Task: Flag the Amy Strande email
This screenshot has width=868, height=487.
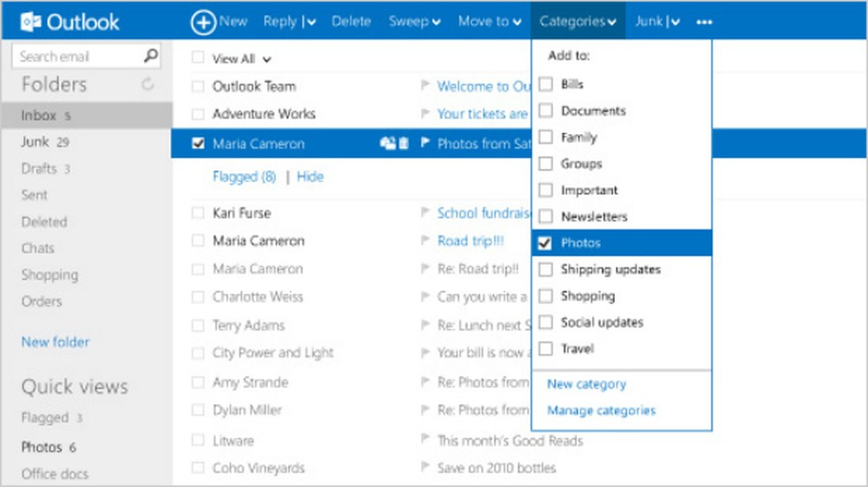Action: point(425,381)
